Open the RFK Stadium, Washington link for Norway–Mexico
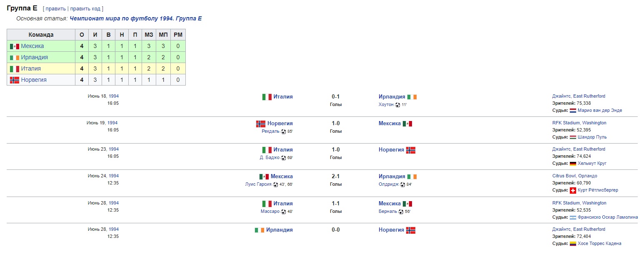Screen dimensions: 644x255 coord(579,123)
